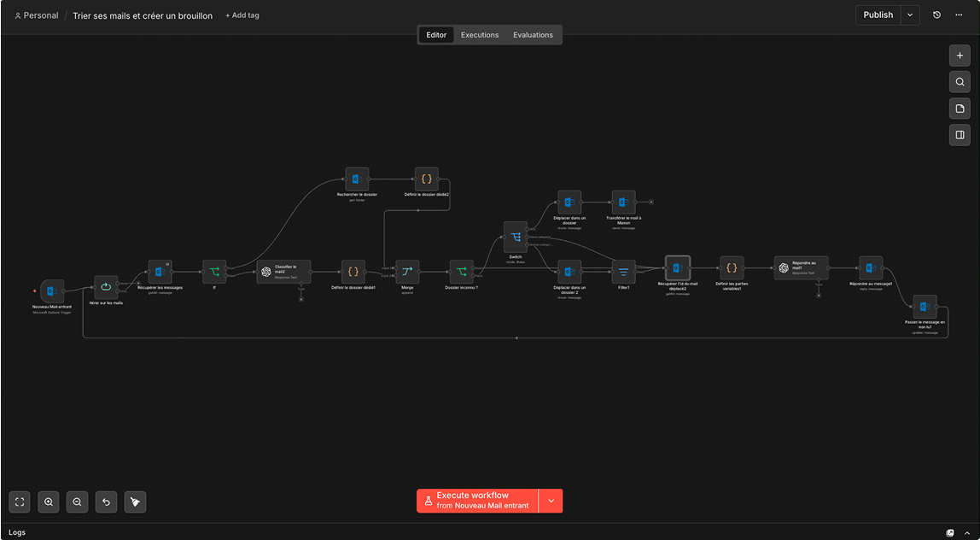Screen dimensions: 980x540
Task: Select the Itérer sur les mails loop node
Action: click(106, 287)
